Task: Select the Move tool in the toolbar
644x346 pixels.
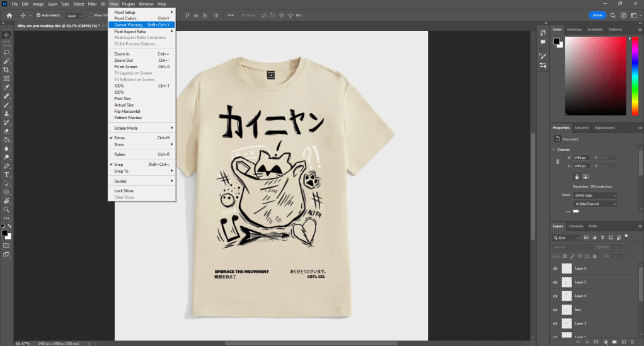Action: 6,35
